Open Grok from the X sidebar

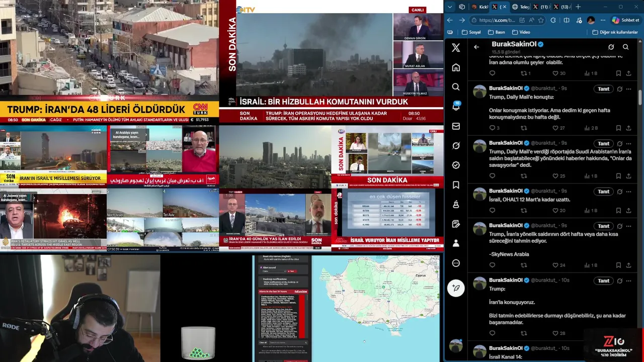coord(456,146)
